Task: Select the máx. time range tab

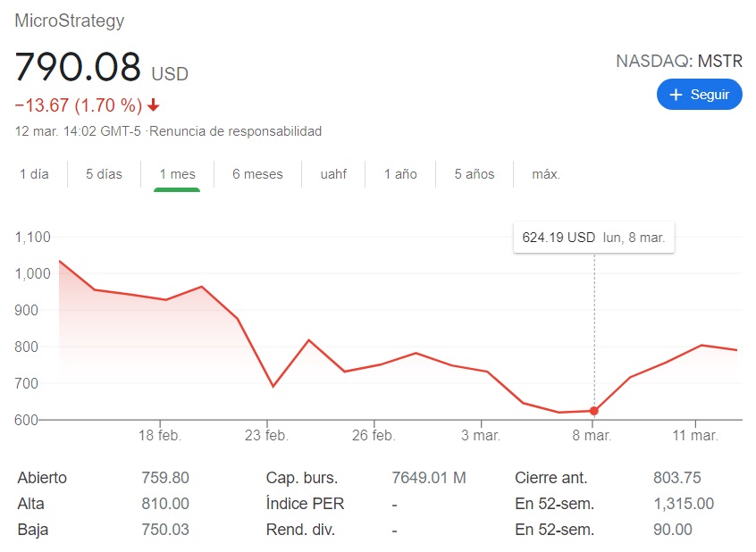Action: pyautogui.click(x=546, y=174)
